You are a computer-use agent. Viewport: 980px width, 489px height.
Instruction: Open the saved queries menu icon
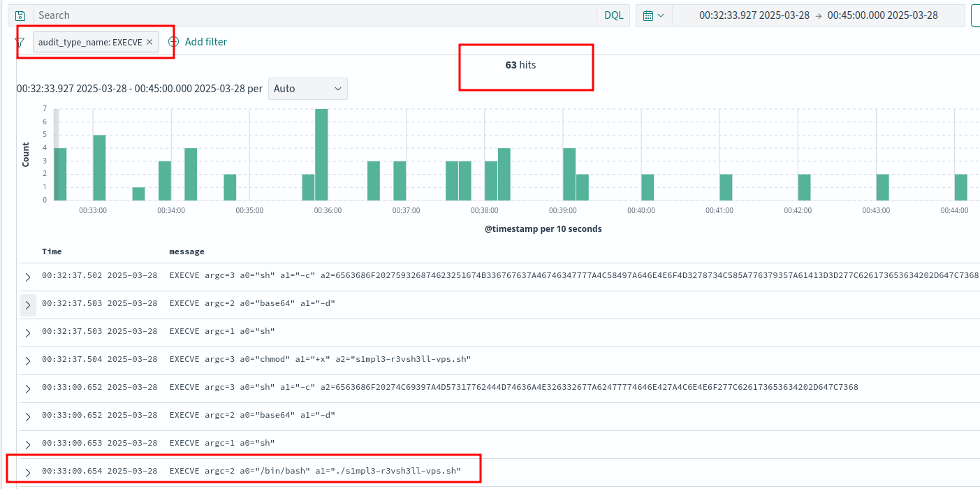[20, 15]
